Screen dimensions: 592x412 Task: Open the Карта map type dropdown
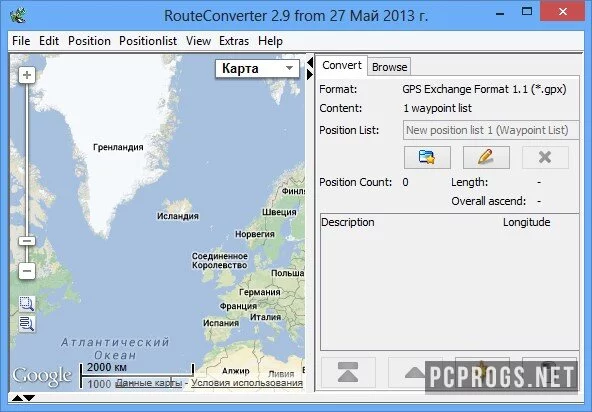257,68
